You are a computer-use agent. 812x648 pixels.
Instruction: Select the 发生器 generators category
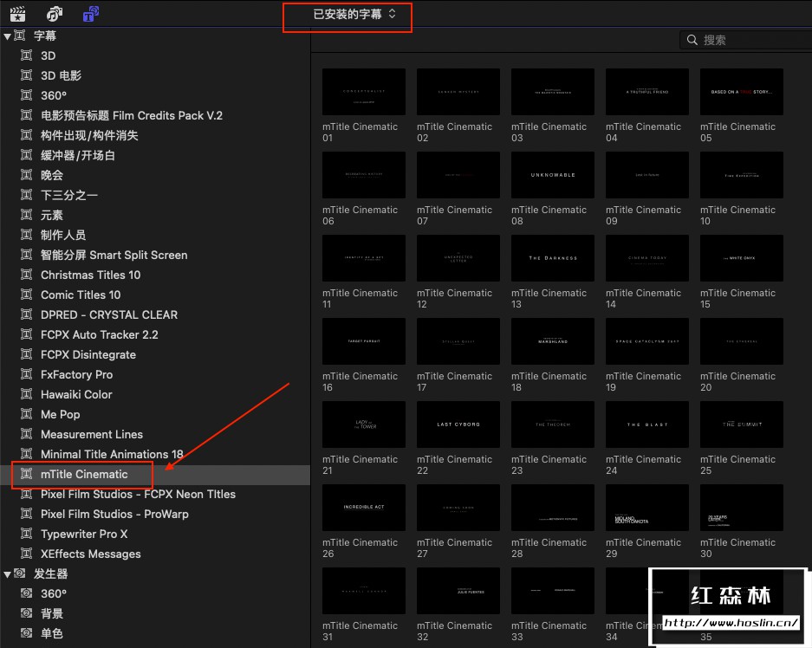coord(51,574)
